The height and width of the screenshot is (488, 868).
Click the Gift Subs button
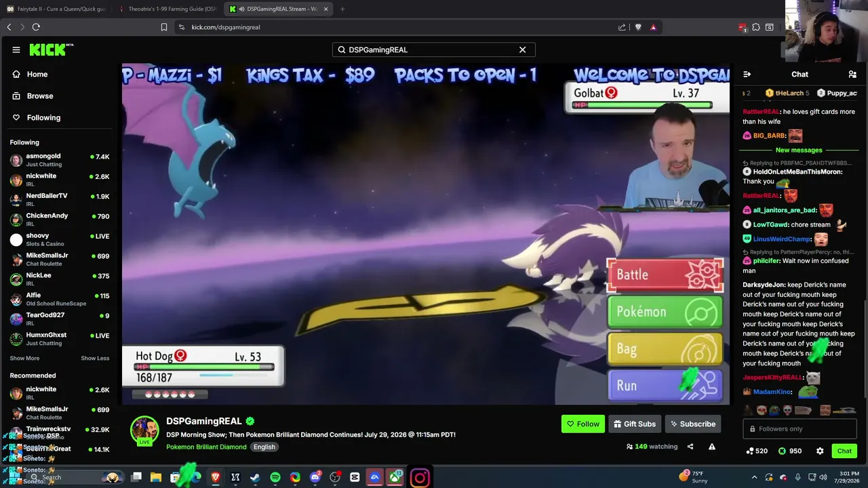coord(635,424)
